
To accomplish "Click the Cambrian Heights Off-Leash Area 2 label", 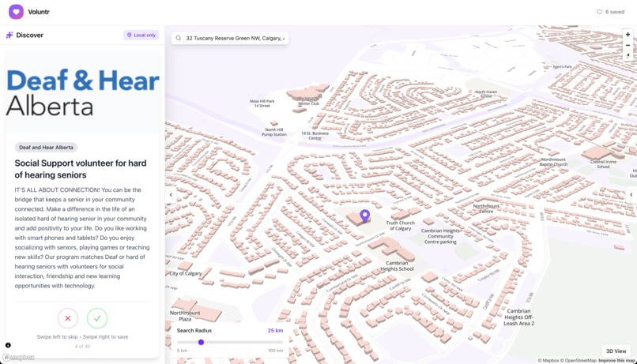I will coord(518,317).
